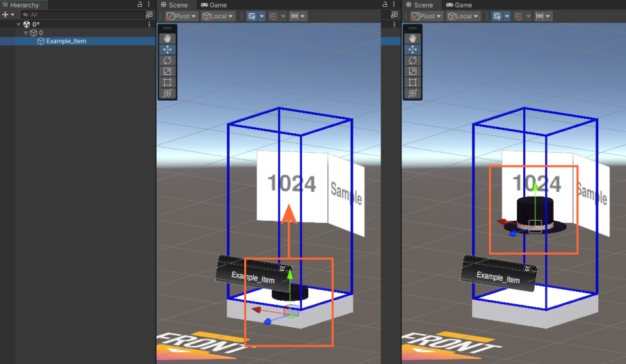
Task: Open the Pivot dropdown in left Scene view
Action: 182,16
